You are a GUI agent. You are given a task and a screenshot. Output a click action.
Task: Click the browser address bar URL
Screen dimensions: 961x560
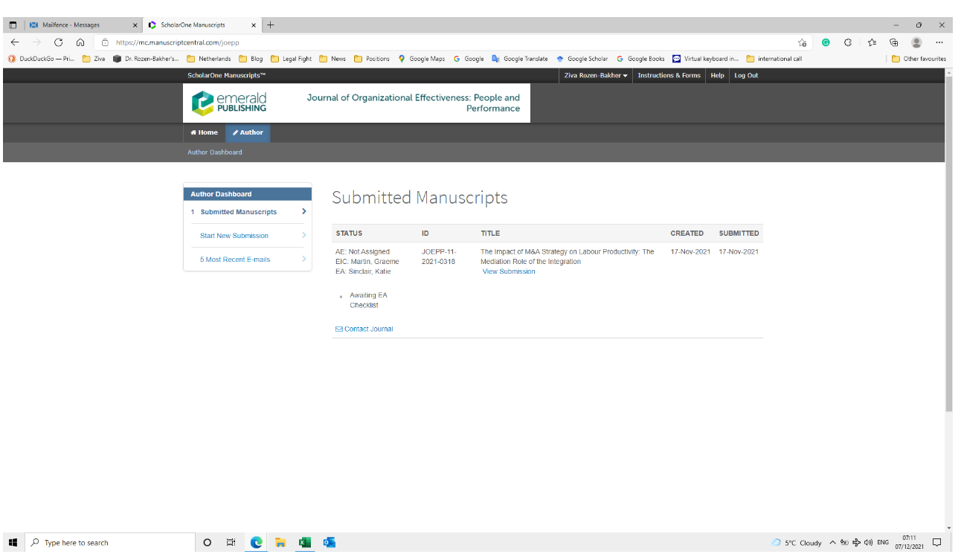pos(177,42)
